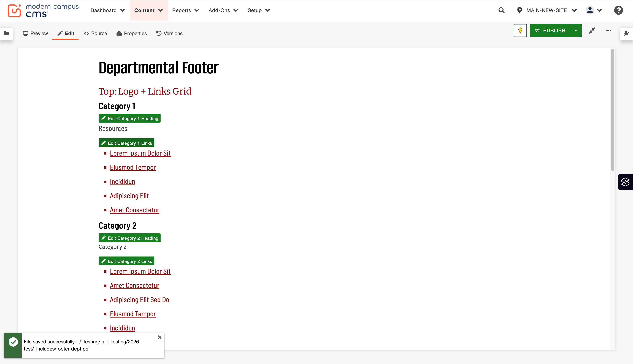Toggle the collapse full screen arrows icon
The width and height of the screenshot is (633, 364).
point(592,31)
